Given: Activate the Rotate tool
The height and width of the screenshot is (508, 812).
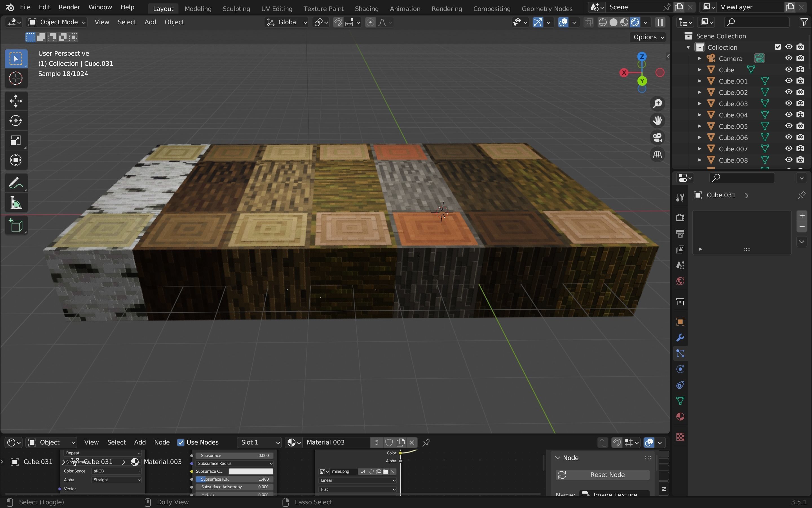Looking at the screenshot, I should tap(16, 121).
